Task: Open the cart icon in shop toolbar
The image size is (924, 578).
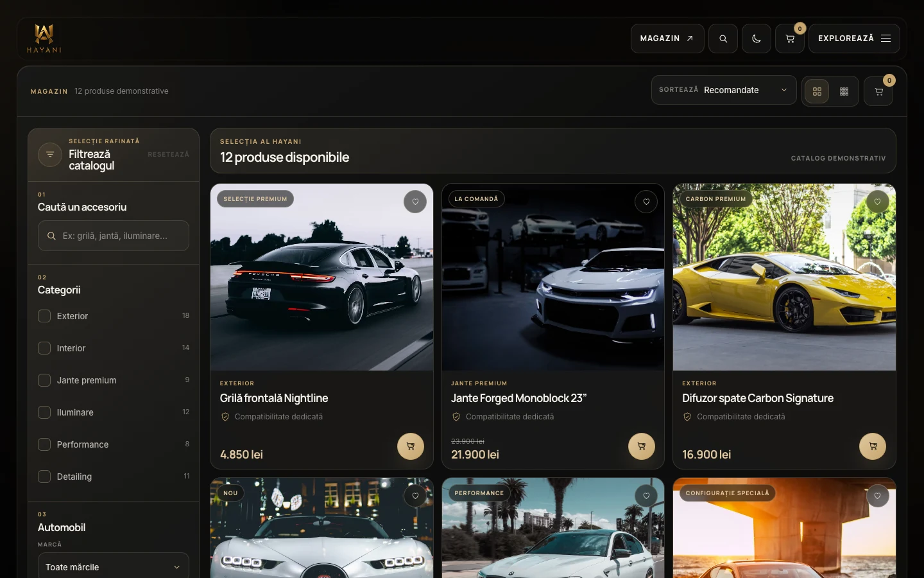Action: click(878, 91)
